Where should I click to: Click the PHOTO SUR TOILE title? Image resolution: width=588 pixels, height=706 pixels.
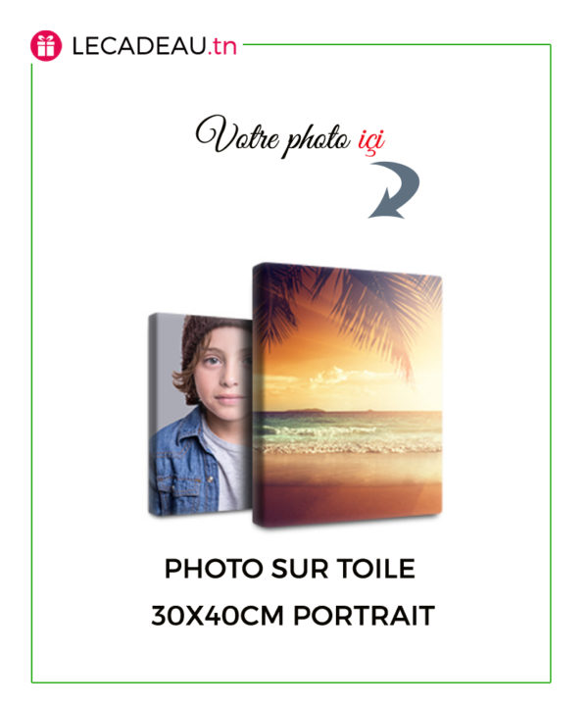pyautogui.click(x=290, y=568)
